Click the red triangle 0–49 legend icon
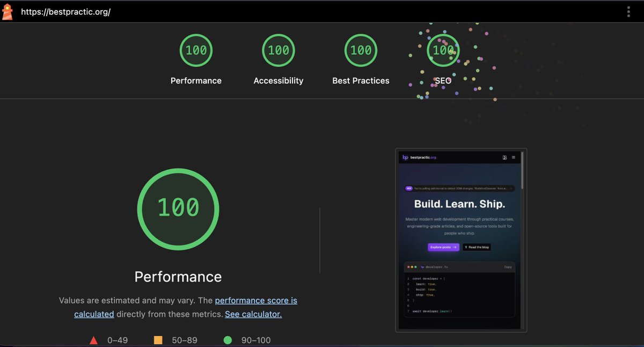Image resolution: width=644 pixels, height=347 pixels. pyautogui.click(x=93, y=340)
